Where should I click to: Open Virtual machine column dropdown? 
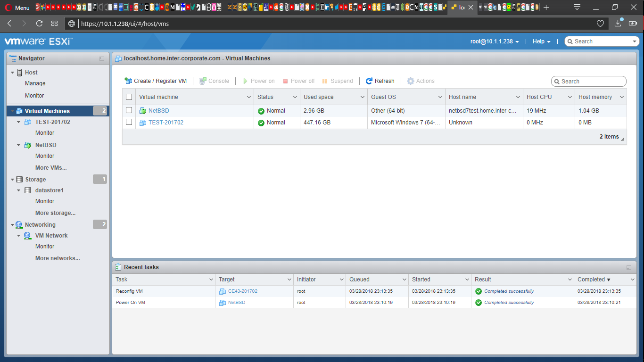click(x=249, y=97)
